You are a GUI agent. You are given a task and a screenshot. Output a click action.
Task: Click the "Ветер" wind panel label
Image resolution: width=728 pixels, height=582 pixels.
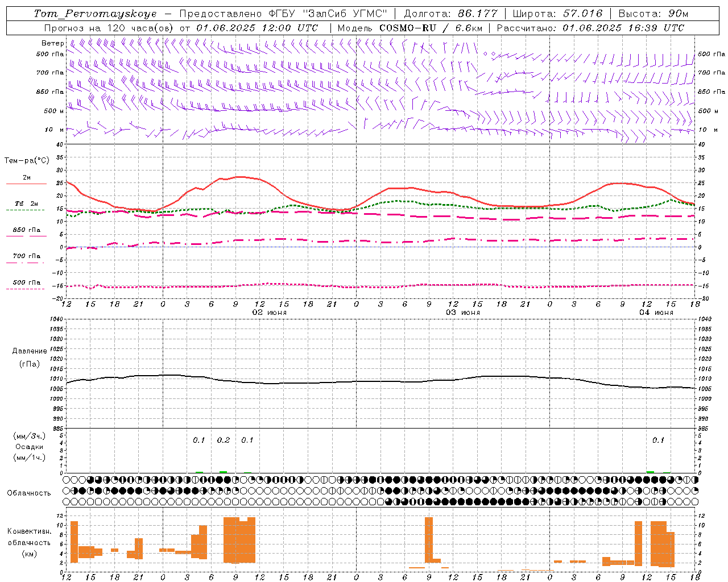53,43
